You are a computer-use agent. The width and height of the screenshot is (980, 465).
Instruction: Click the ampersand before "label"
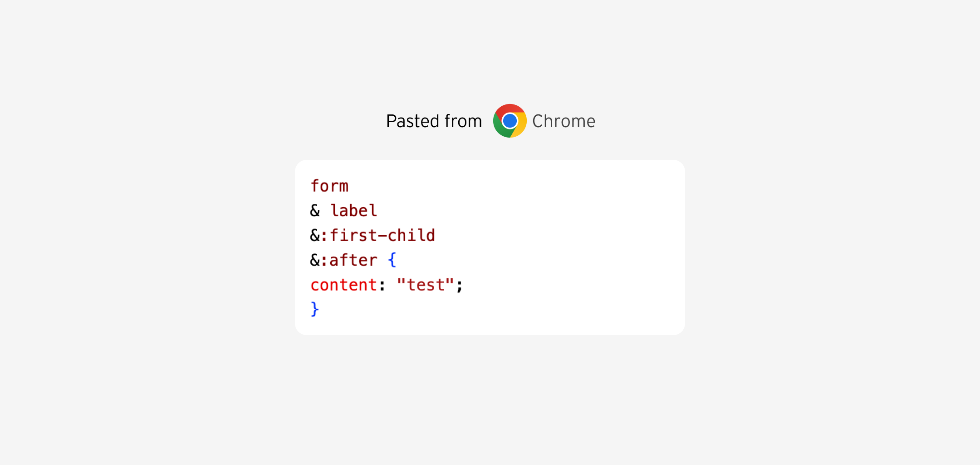coord(315,211)
